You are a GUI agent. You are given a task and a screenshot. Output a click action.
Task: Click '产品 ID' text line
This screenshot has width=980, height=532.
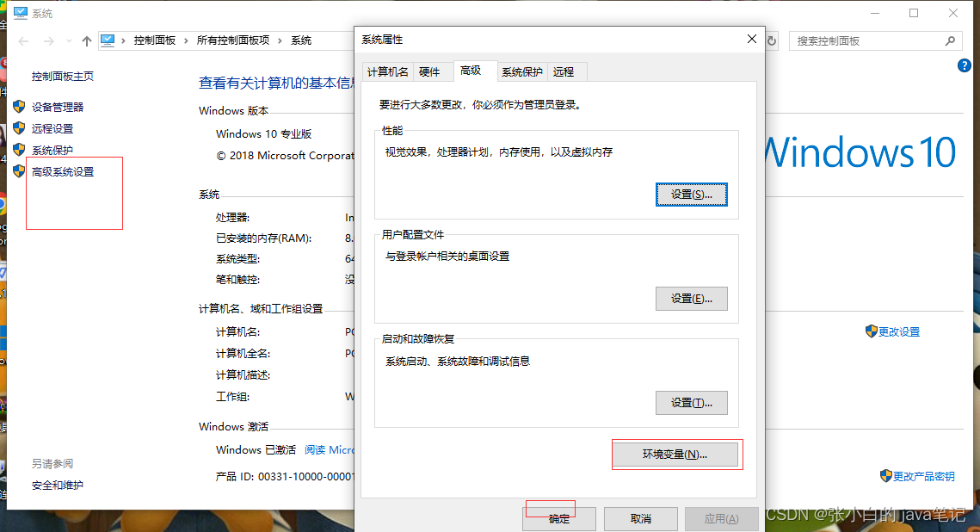[285, 476]
